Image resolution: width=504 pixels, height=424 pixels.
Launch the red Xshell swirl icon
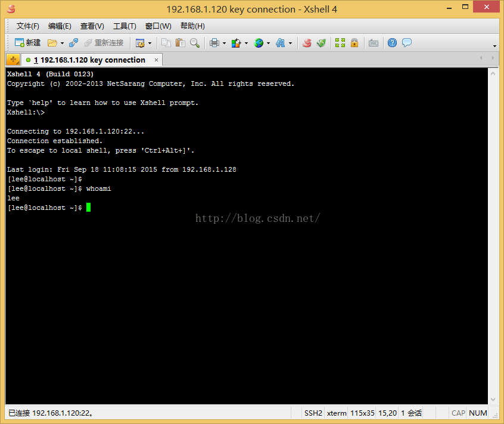tap(307, 43)
